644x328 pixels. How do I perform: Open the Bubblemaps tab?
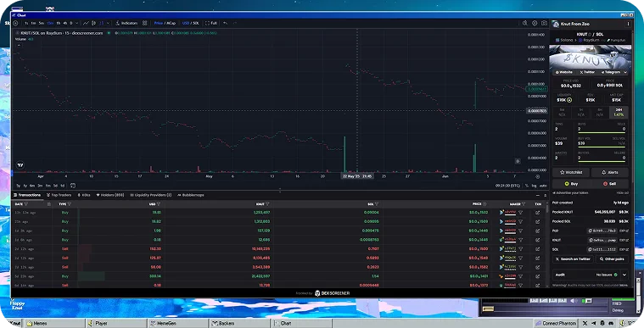(x=191, y=195)
